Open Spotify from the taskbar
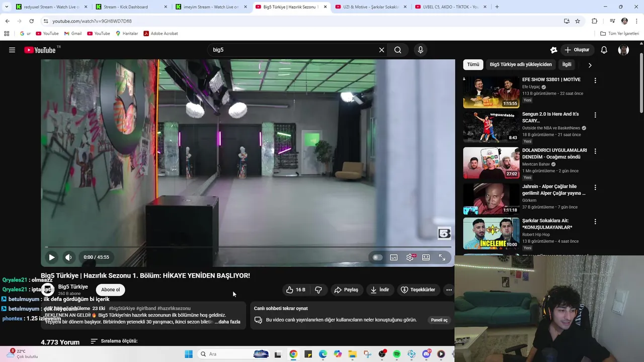Screen dimensions: 644x362 [397, 354]
